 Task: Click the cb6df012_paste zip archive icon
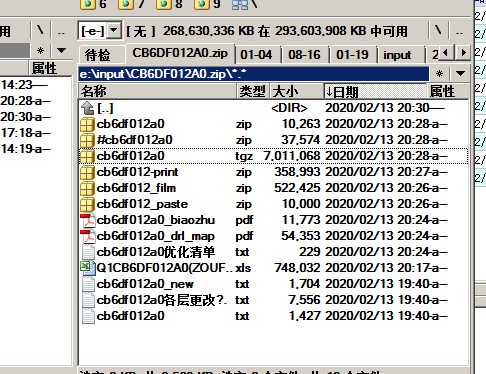[x=87, y=204]
